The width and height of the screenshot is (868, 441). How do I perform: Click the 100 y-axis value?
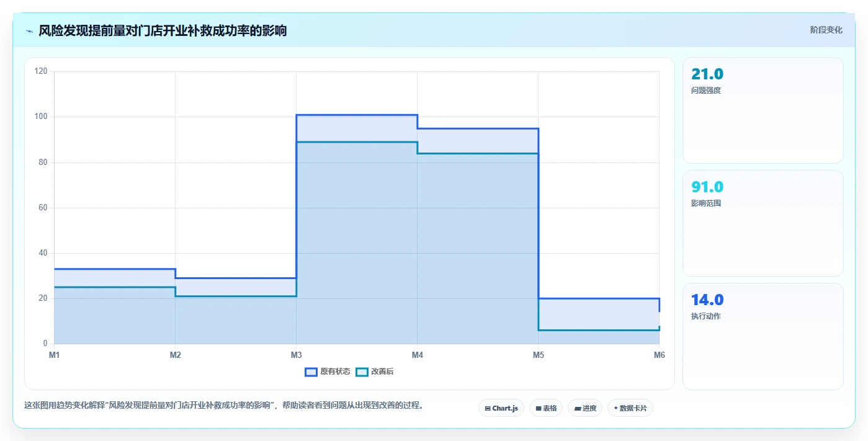[41, 117]
